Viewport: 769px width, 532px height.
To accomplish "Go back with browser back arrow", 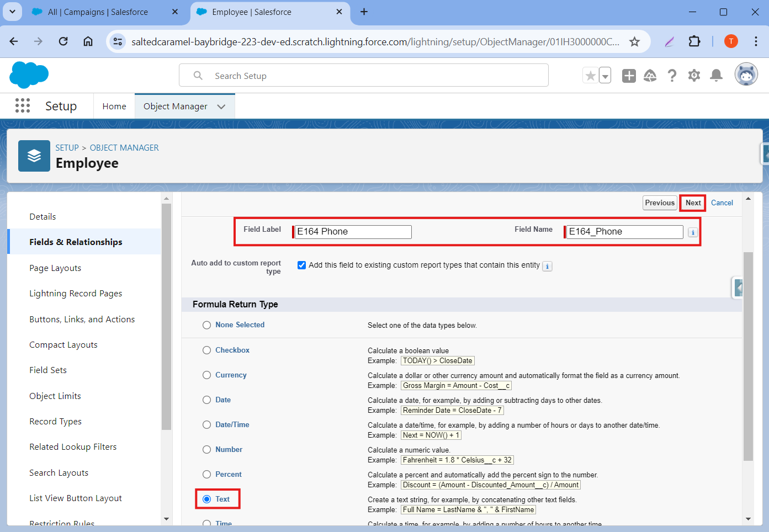I will tap(14, 41).
